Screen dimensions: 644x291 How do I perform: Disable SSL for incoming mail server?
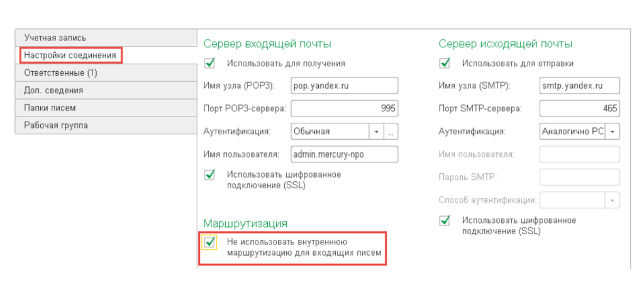pos(210,174)
